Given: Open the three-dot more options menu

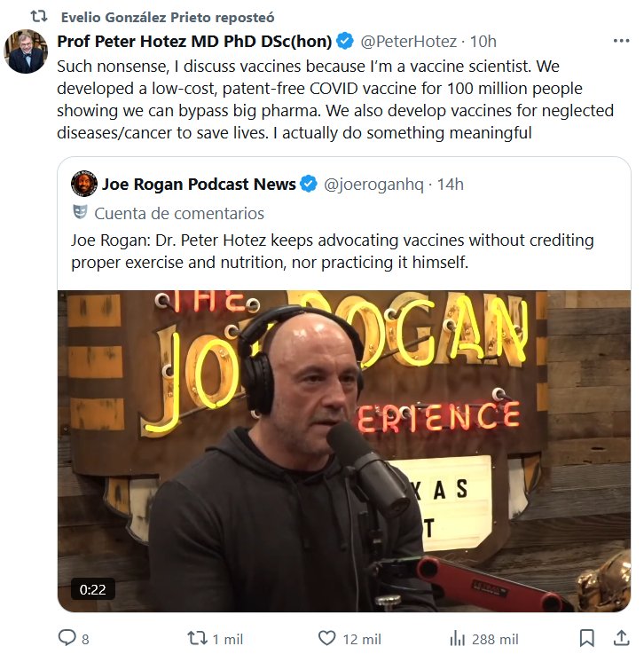Looking at the screenshot, I should coord(621,42).
